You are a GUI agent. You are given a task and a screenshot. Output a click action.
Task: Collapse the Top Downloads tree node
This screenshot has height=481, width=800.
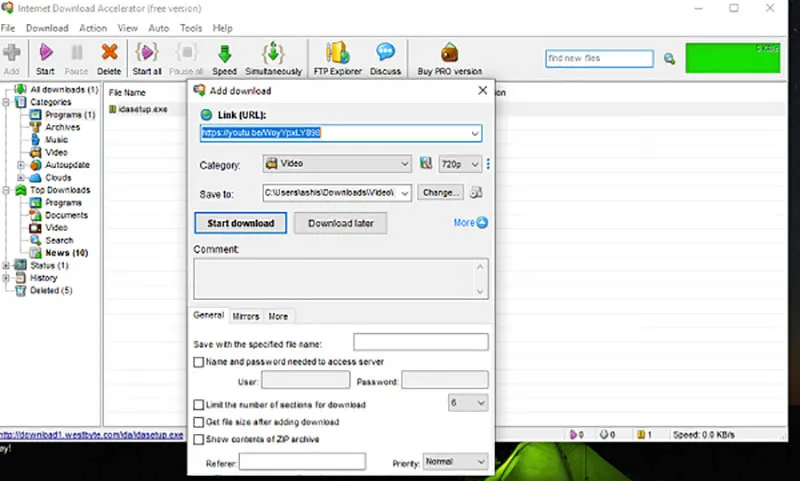click(6, 190)
